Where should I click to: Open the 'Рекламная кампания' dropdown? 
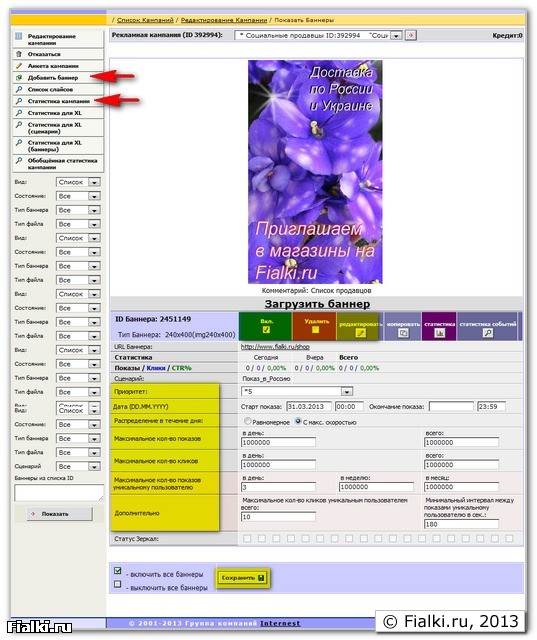coord(319,36)
